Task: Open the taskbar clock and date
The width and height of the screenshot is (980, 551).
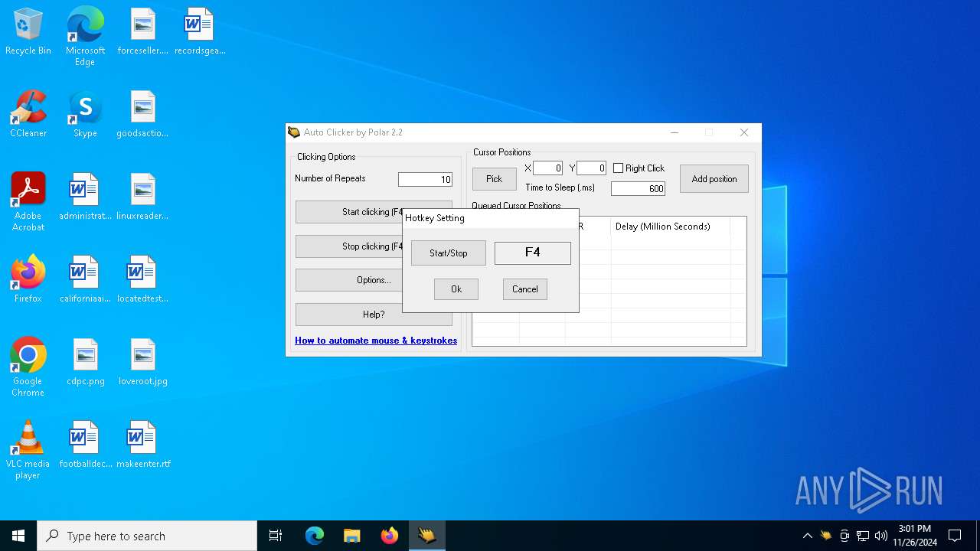Action: (x=914, y=536)
